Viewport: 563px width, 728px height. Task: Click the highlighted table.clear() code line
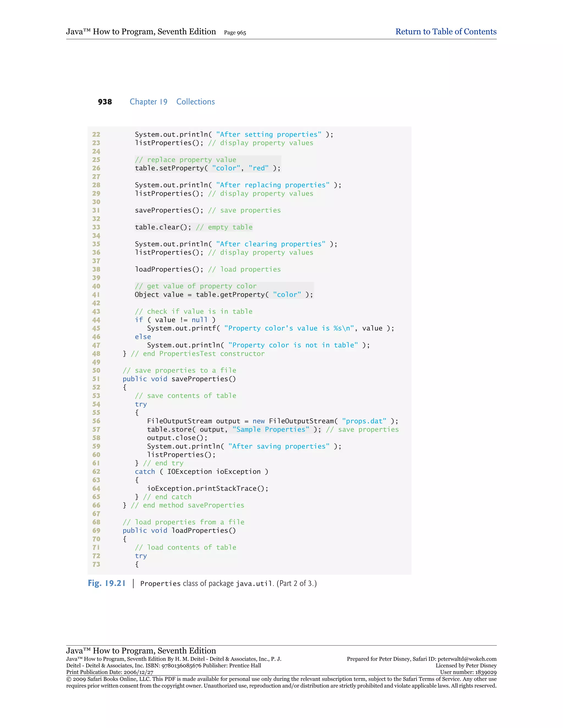pos(194,227)
